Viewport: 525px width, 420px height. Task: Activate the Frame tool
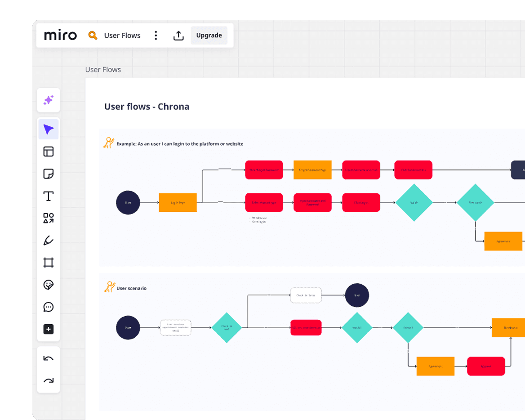click(x=49, y=263)
